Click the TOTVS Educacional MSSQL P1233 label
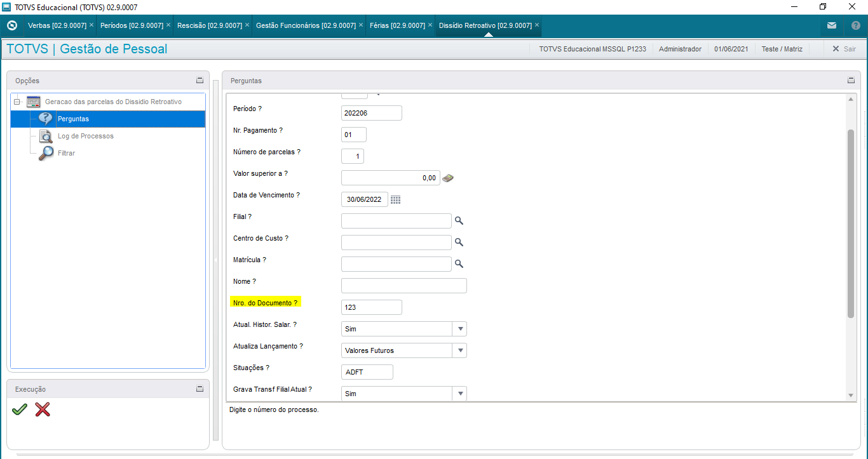Viewport: 868px width, 459px height. [x=592, y=49]
